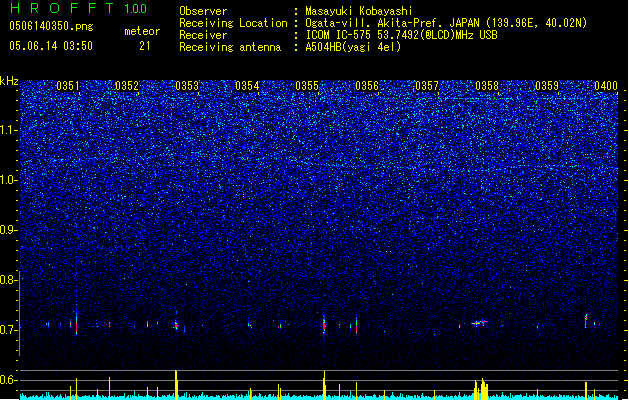This screenshot has width=629, height=400.
Task: Click the date stamp 05.06.14 03:50
Action: pos(51,46)
